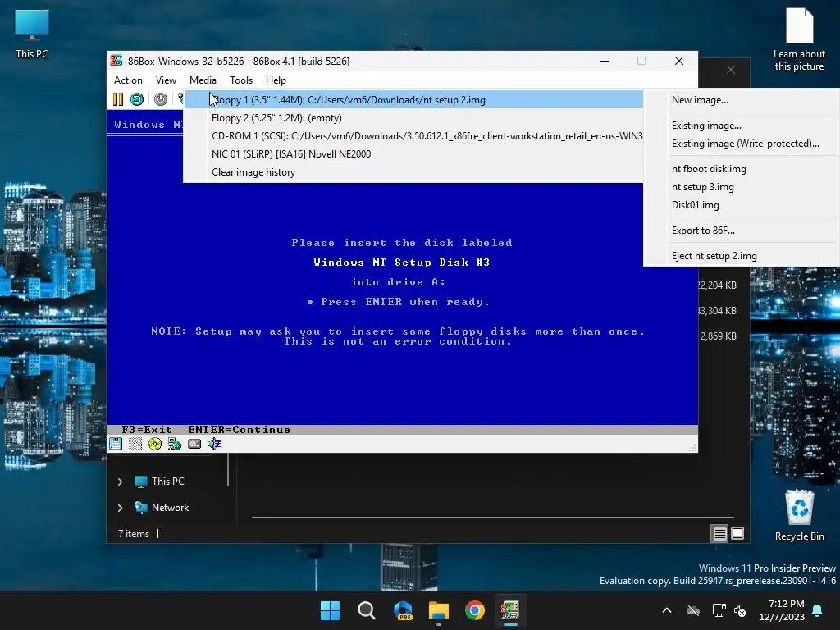Select Floppy 2 (empty) menu entry
The width and height of the screenshot is (840, 630).
[x=413, y=118]
